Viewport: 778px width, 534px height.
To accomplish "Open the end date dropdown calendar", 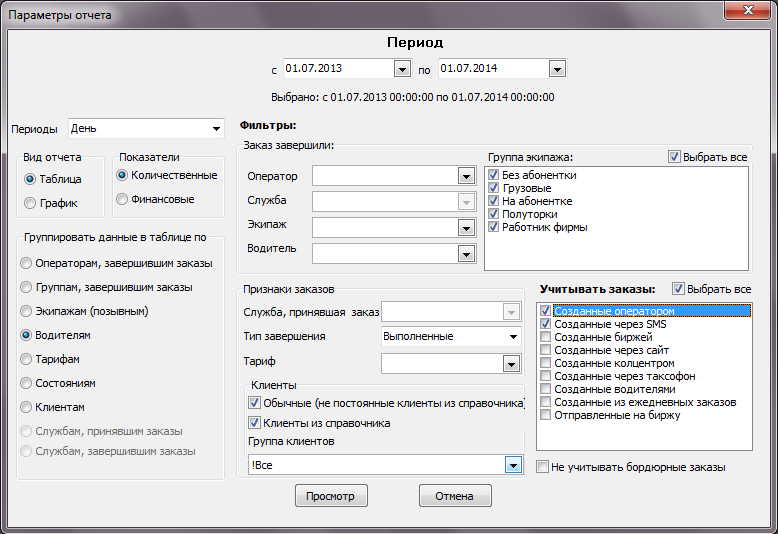I will click(557, 69).
